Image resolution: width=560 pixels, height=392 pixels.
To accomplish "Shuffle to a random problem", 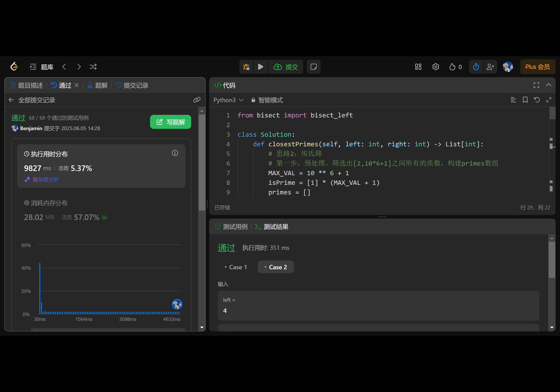I will [93, 66].
